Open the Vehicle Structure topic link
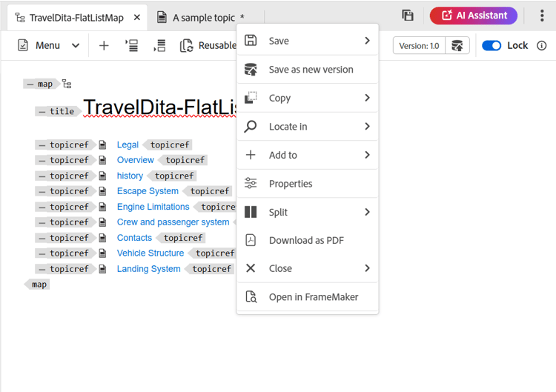This screenshot has height=392, width=556. pyautogui.click(x=150, y=253)
